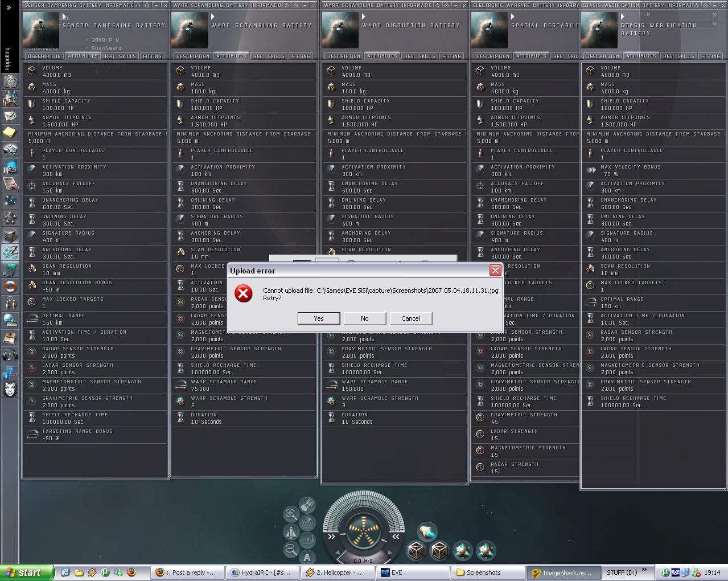Open the triangle menu in Stasis Webification Battery window

(x=623, y=17)
